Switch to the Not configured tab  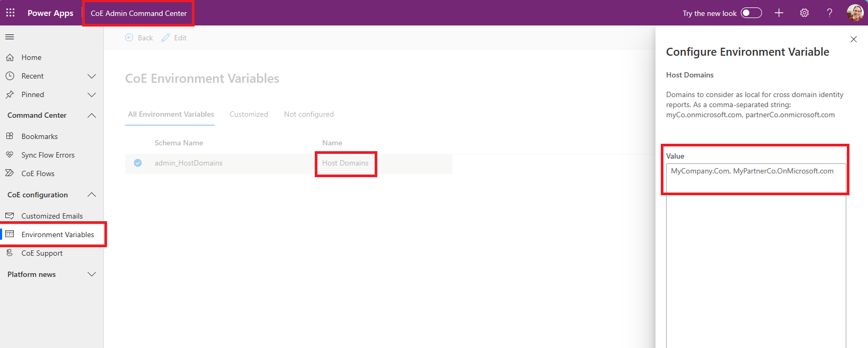coord(309,114)
